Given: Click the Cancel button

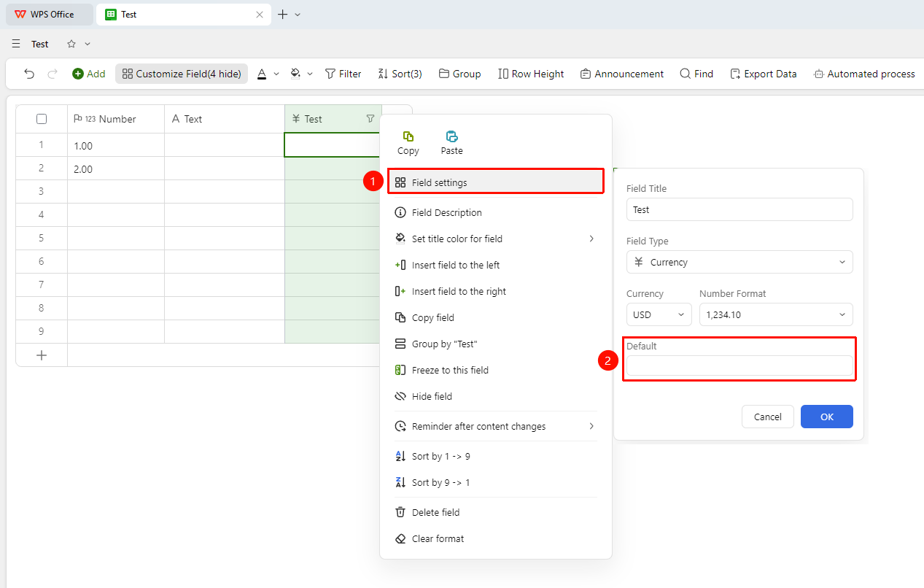Looking at the screenshot, I should click(768, 417).
